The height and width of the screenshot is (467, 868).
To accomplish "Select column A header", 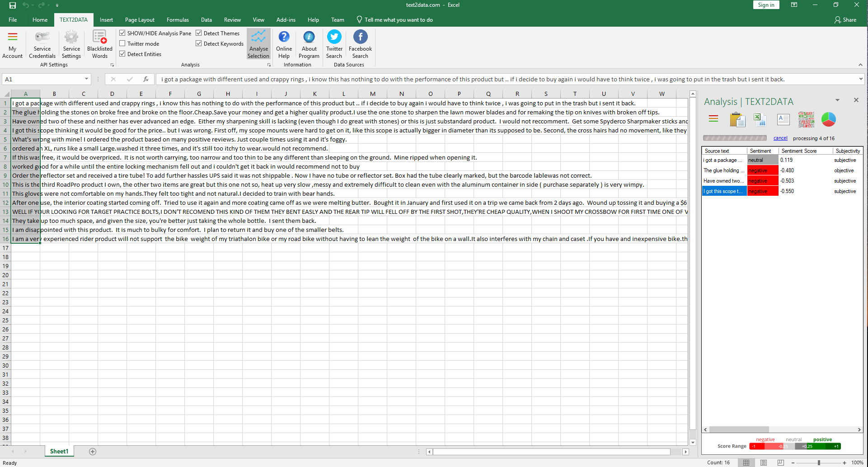I will point(26,94).
